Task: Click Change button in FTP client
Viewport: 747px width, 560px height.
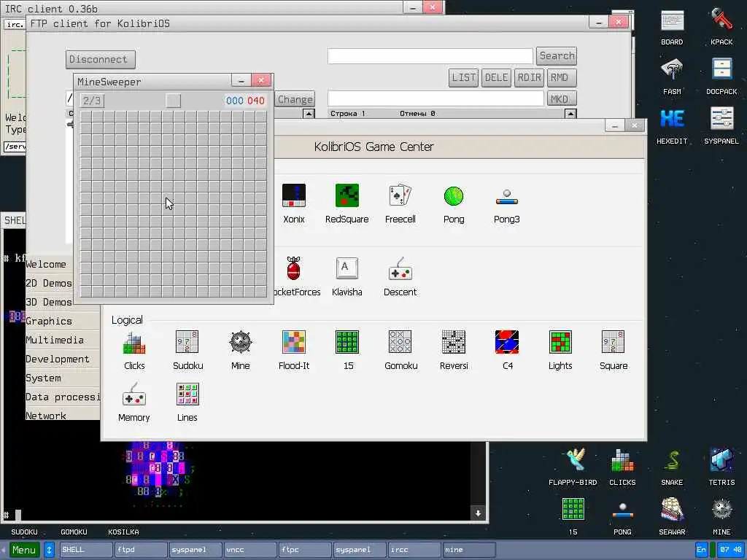Action: tap(295, 99)
